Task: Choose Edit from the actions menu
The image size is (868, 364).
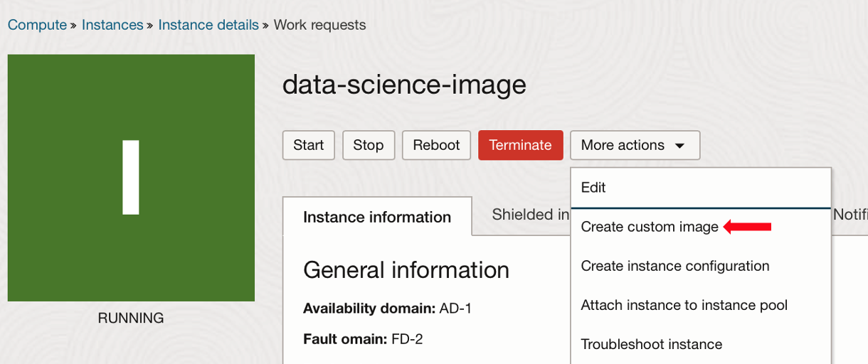Action: (x=593, y=188)
